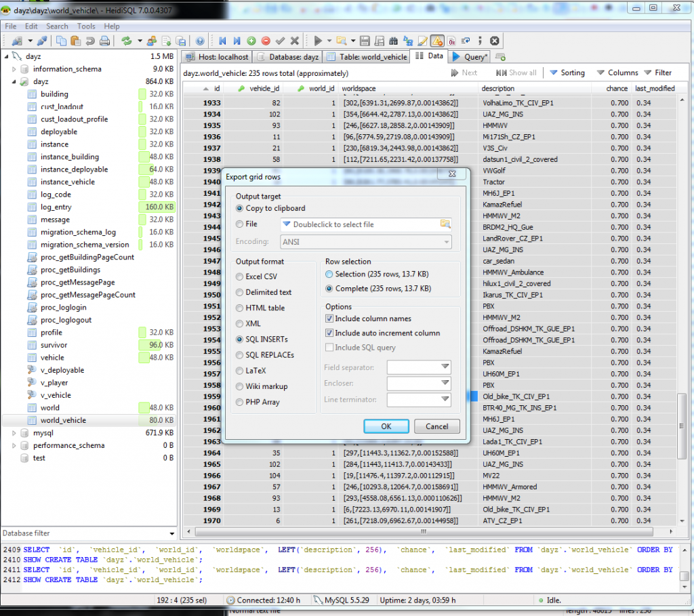The height and width of the screenshot is (616, 694).
Task: Click the disconnect plug icon in toolbar
Action: (43, 41)
